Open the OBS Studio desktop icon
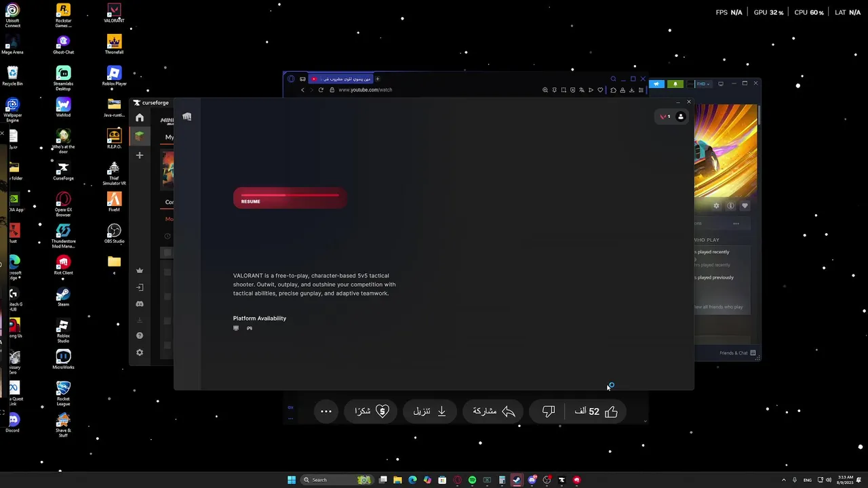Screen dimensions: 868x488 pyautogui.click(x=114, y=234)
